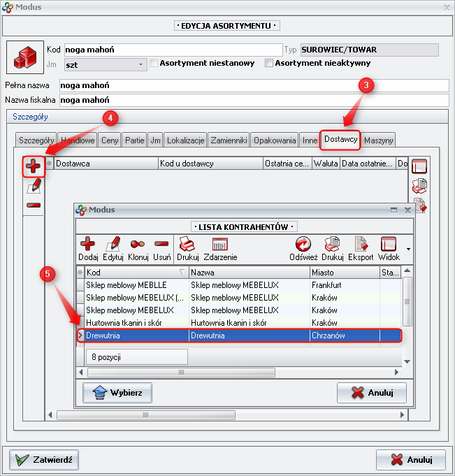
Task: Click the Drukuj icon next to Eksport
Action: click(333, 249)
